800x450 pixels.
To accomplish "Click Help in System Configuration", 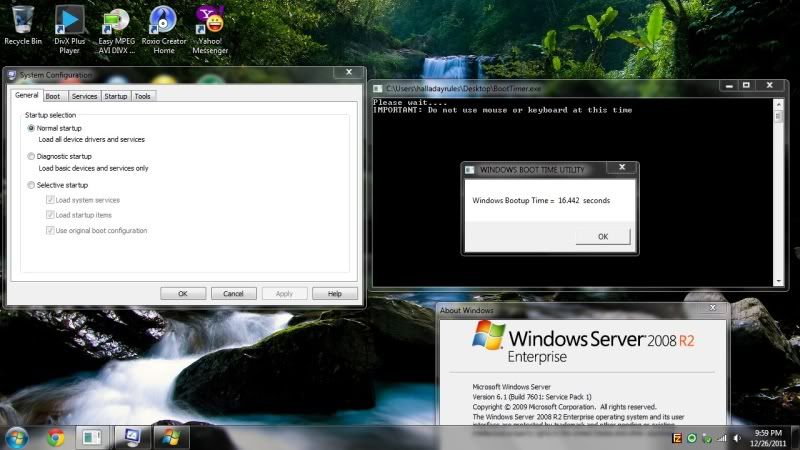I will click(335, 293).
